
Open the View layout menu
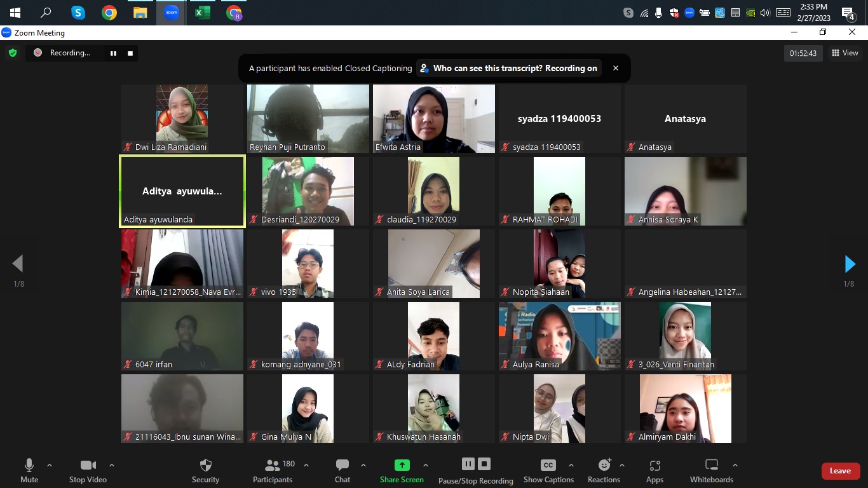pyautogui.click(x=845, y=53)
